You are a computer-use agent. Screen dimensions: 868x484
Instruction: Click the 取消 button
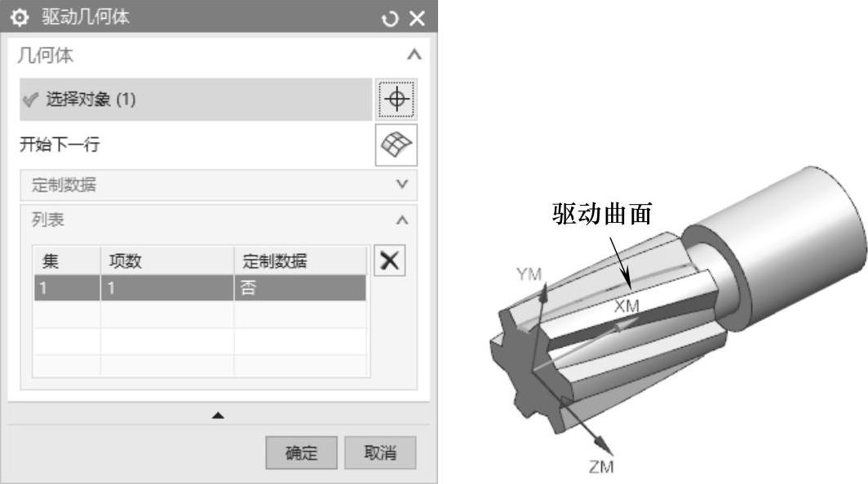click(380, 452)
